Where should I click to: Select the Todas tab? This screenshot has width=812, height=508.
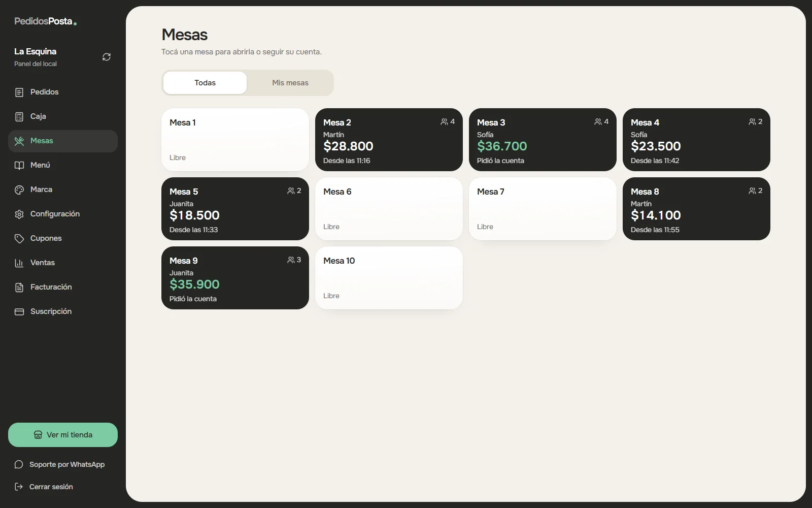205,83
